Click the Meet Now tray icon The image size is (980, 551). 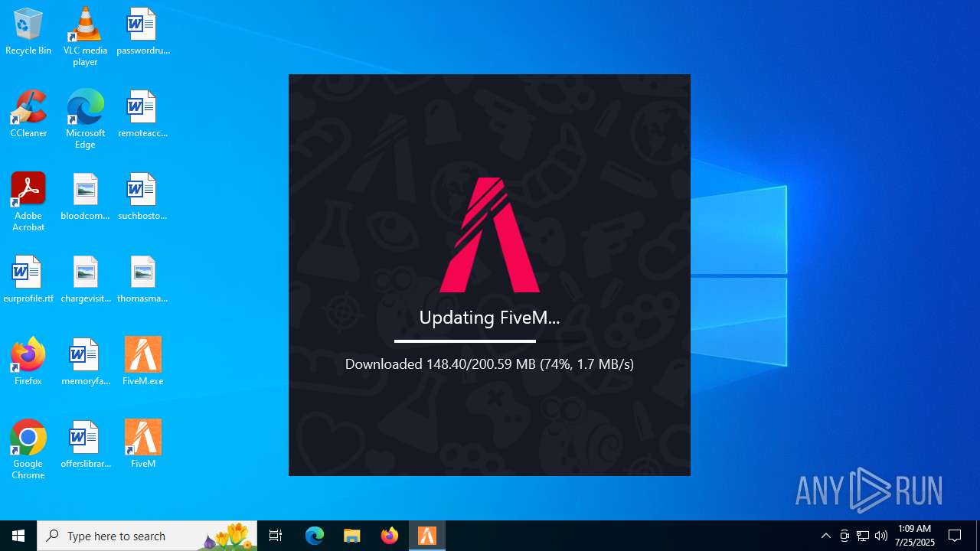pos(844,536)
